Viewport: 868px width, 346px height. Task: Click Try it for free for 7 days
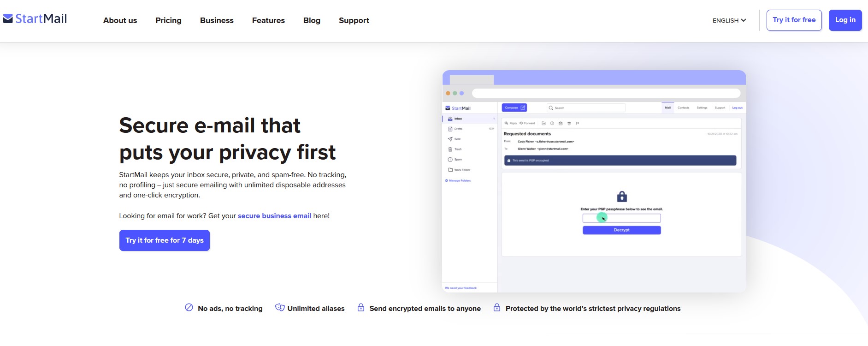(165, 240)
